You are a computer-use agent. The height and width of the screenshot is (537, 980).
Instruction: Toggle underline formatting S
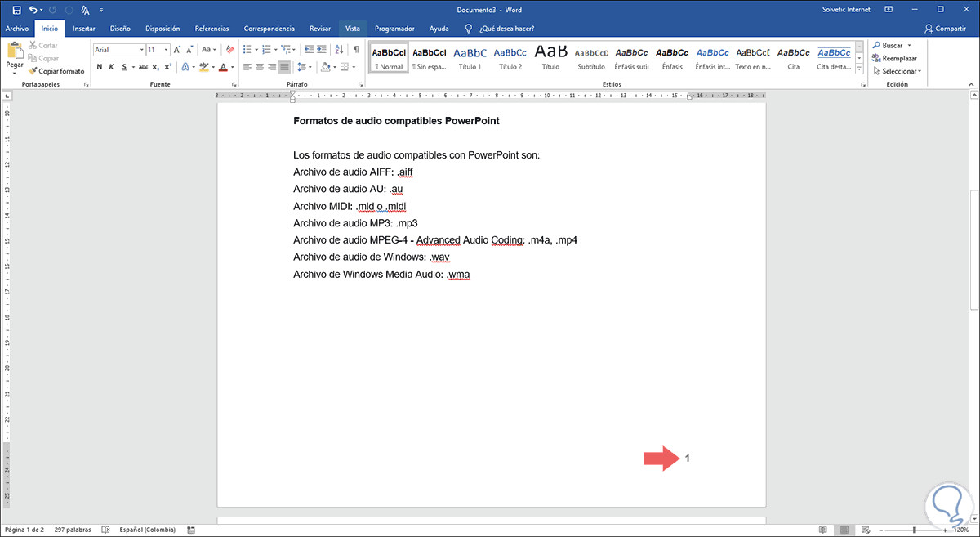point(124,67)
